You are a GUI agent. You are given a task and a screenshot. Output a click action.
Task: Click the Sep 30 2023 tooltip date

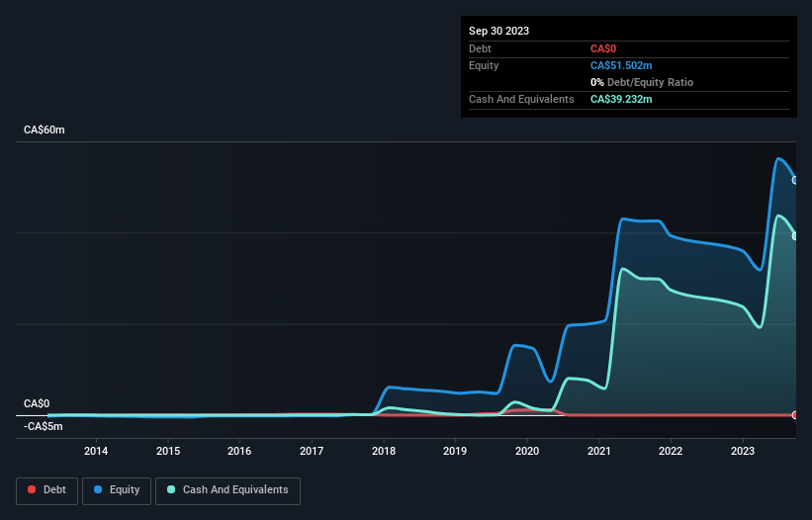pos(498,31)
